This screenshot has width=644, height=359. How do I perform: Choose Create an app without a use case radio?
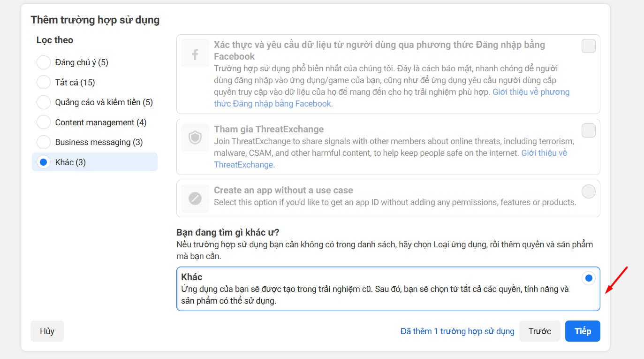(589, 191)
